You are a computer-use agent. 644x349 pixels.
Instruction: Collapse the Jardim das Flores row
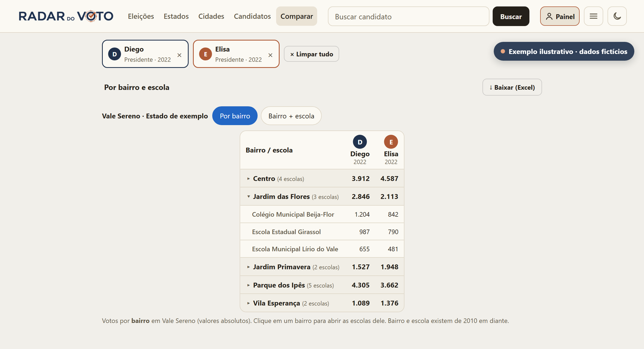[x=322, y=196]
